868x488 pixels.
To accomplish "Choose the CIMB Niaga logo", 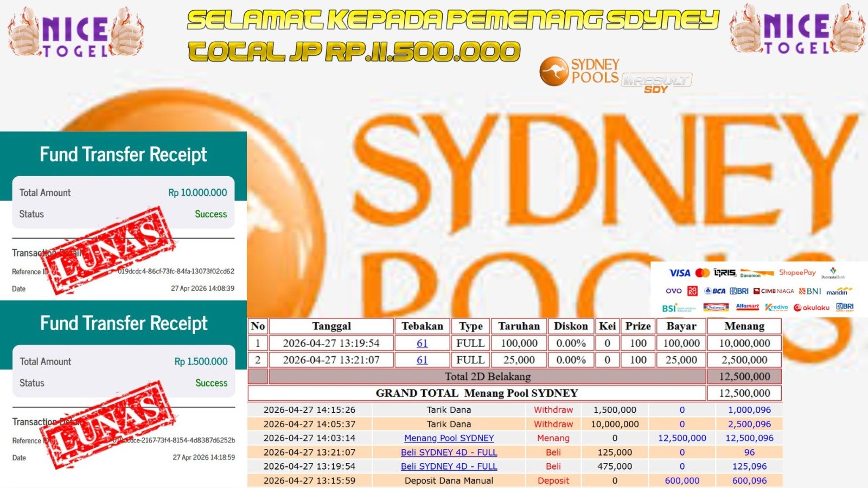I will tap(774, 291).
